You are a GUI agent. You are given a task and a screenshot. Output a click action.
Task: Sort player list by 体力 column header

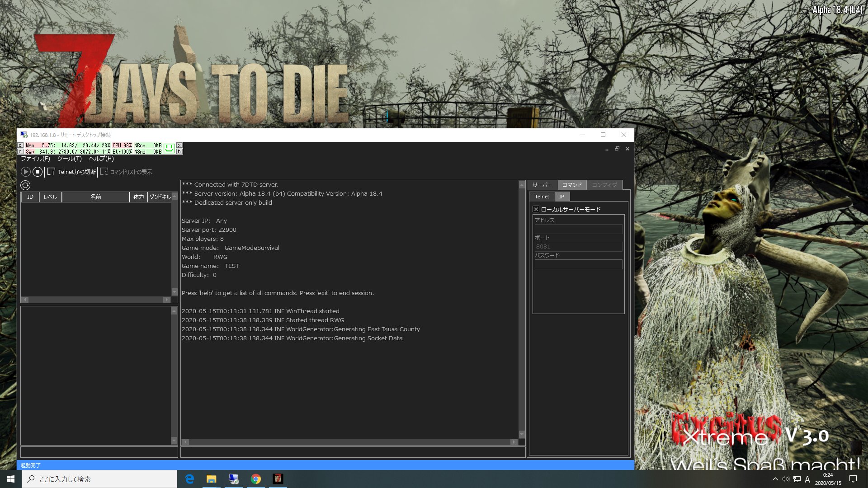138,197
